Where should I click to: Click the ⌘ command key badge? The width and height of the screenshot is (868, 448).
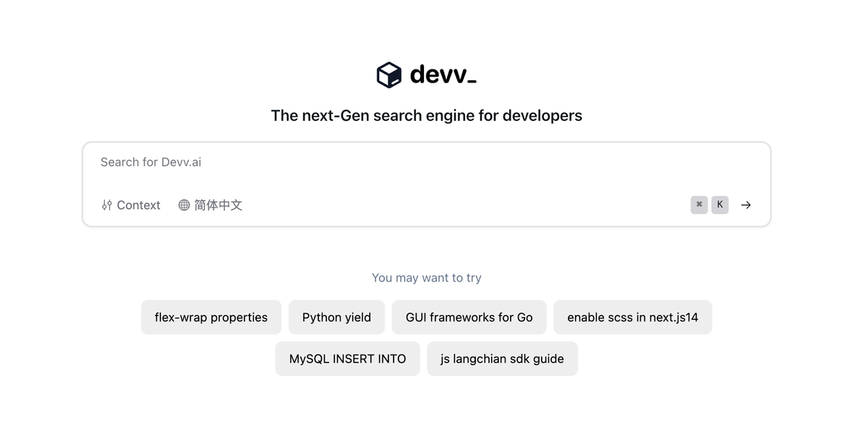coord(699,205)
